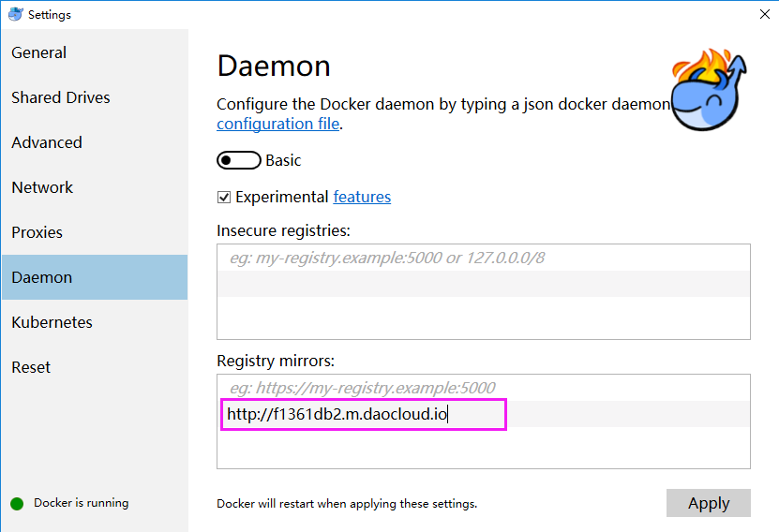779x532 pixels.
Task: Click the green Docker running status dot
Action: coord(17,503)
